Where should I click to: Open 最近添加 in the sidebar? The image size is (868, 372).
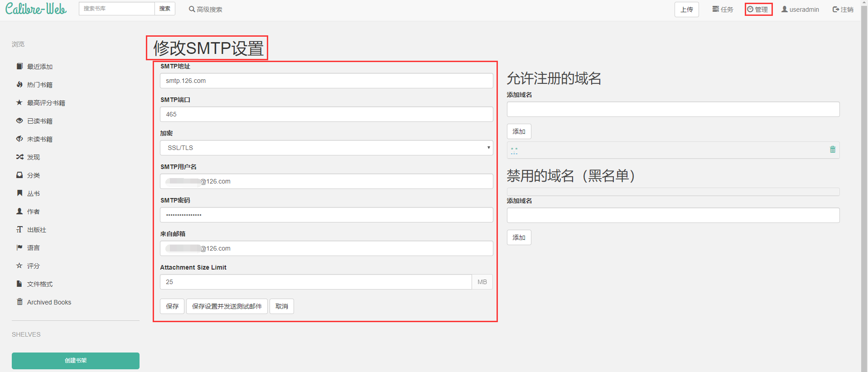[40, 67]
